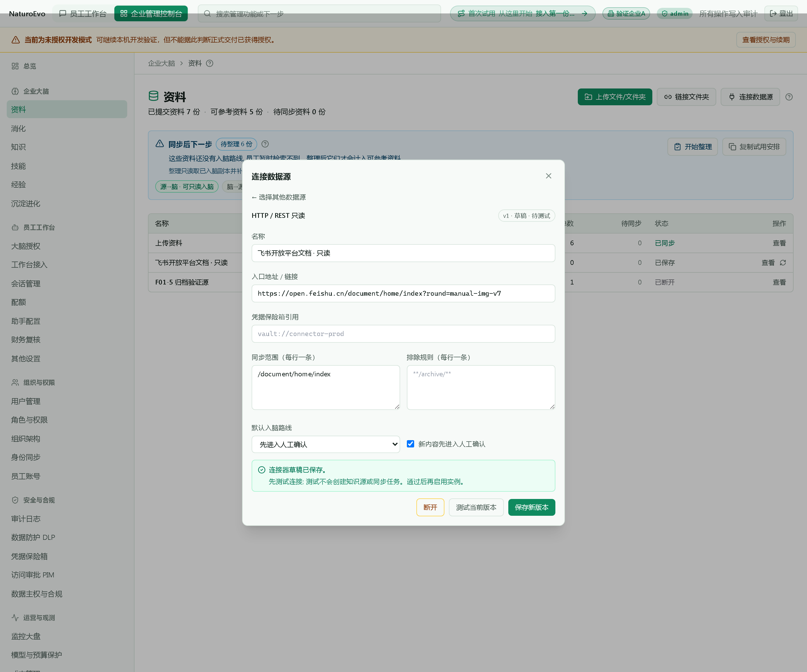Click into 排除规则 textarea
The image size is (807, 672).
(481, 388)
